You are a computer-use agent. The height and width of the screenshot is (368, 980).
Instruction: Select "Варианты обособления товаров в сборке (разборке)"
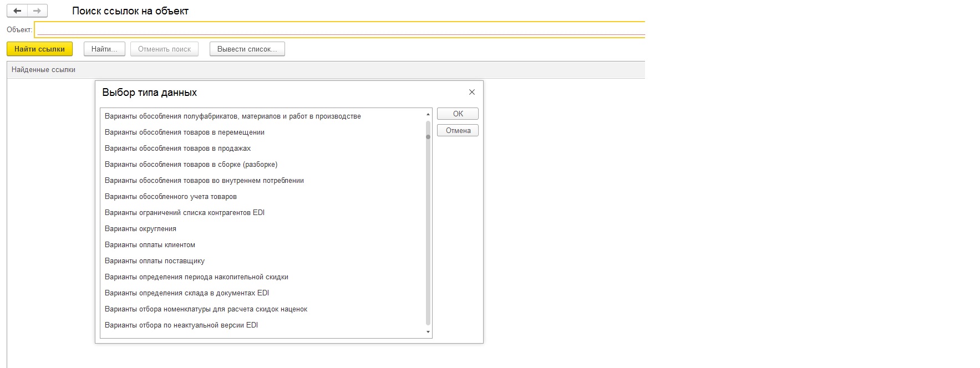point(263,164)
